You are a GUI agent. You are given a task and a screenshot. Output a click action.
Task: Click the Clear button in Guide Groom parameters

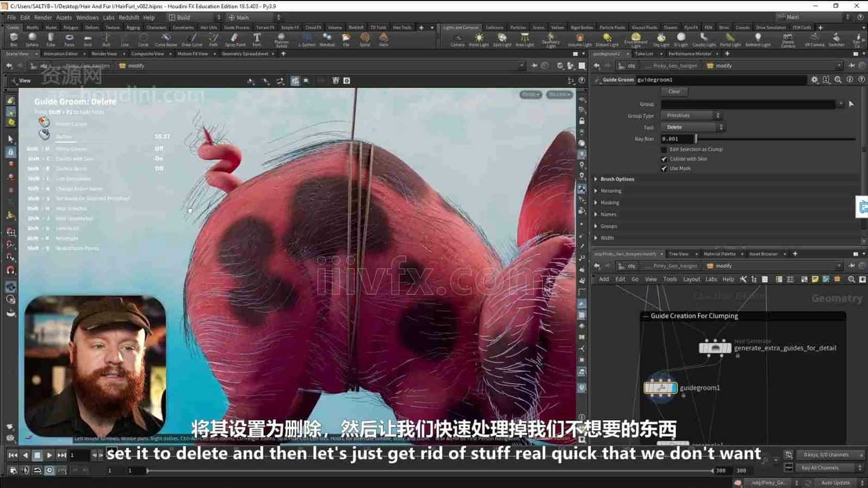[674, 92]
